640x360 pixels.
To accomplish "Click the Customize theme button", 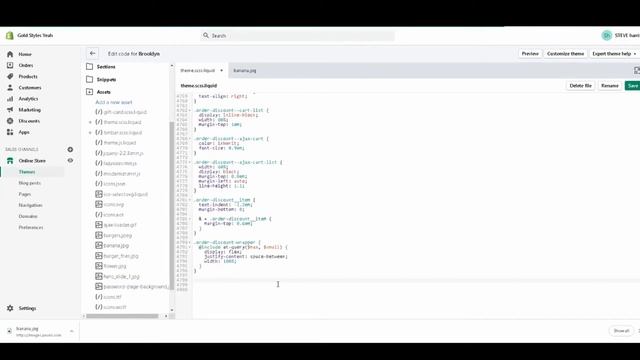I will point(565,53).
